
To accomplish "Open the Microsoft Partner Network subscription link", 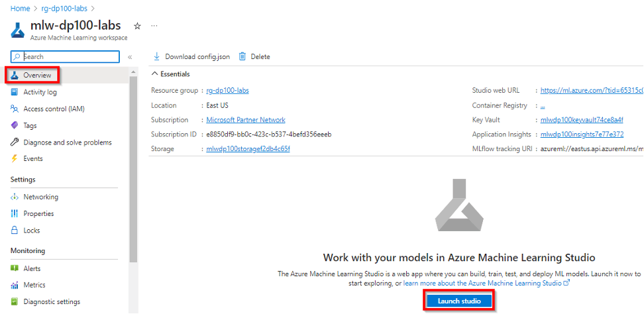I will click(245, 120).
